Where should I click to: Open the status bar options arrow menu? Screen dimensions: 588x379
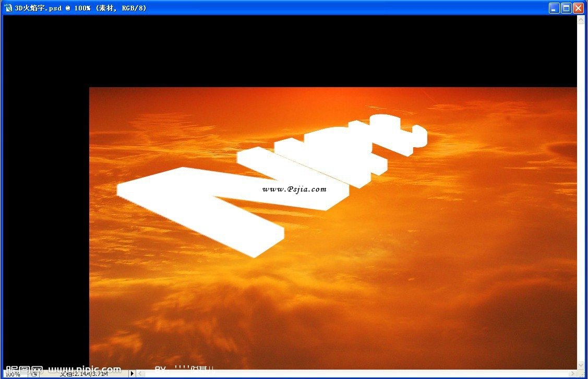pyautogui.click(x=132, y=374)
